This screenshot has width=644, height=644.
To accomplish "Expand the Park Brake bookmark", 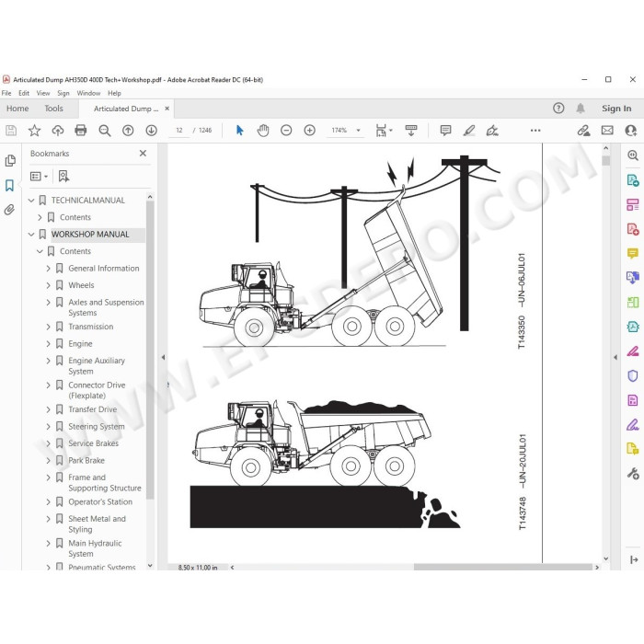I will (x=49, y=461).
